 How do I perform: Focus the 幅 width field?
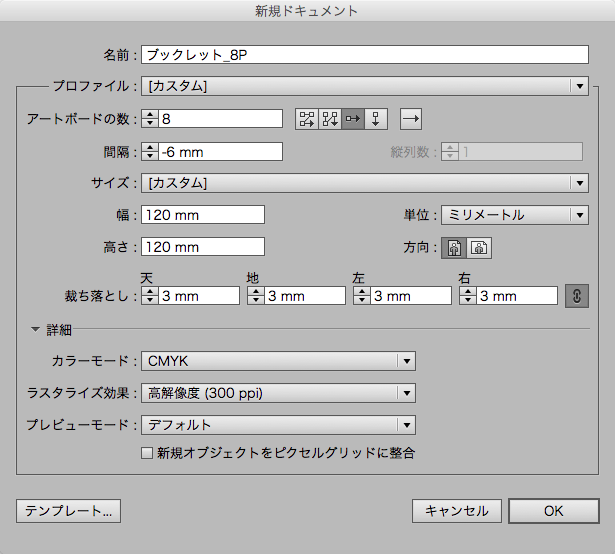pos(203,215)
